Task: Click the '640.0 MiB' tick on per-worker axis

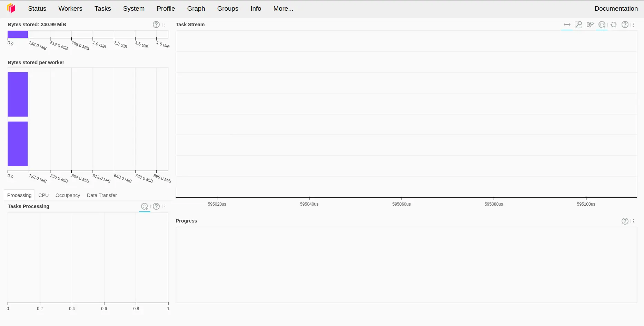Action: pos(122,178)
